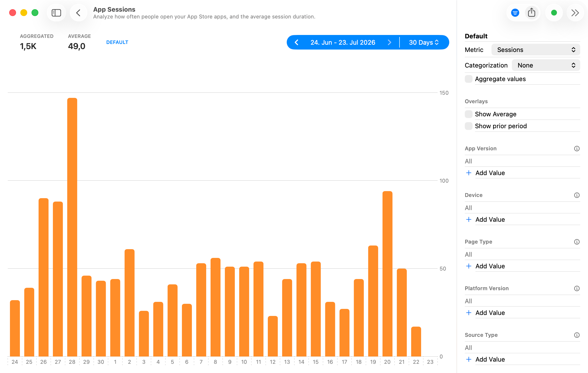Close the window with red button
The width and height of the screenshot is (588, 373).
[x=13, y=13]
